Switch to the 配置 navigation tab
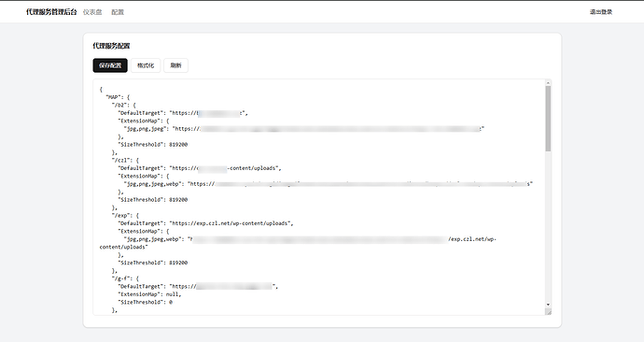 (118, 12)
